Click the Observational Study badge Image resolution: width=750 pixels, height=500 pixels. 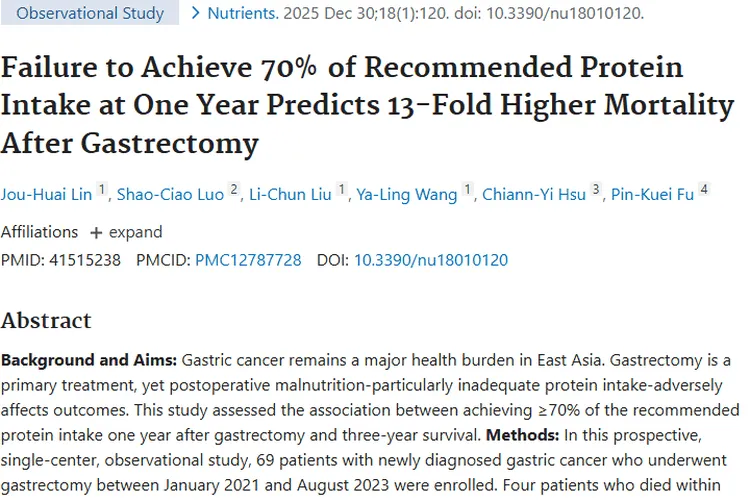(x=90, y=14)
